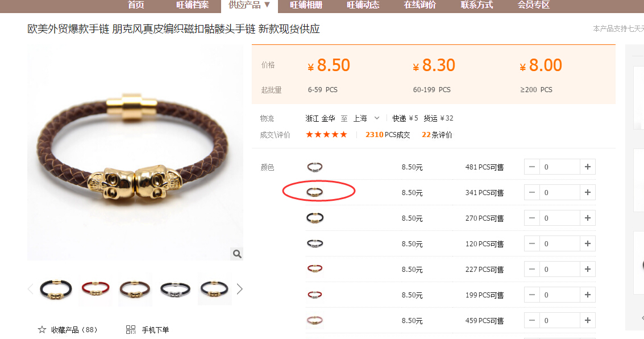Select the circled brown gold bracelet color

click(x=315, y=192)
